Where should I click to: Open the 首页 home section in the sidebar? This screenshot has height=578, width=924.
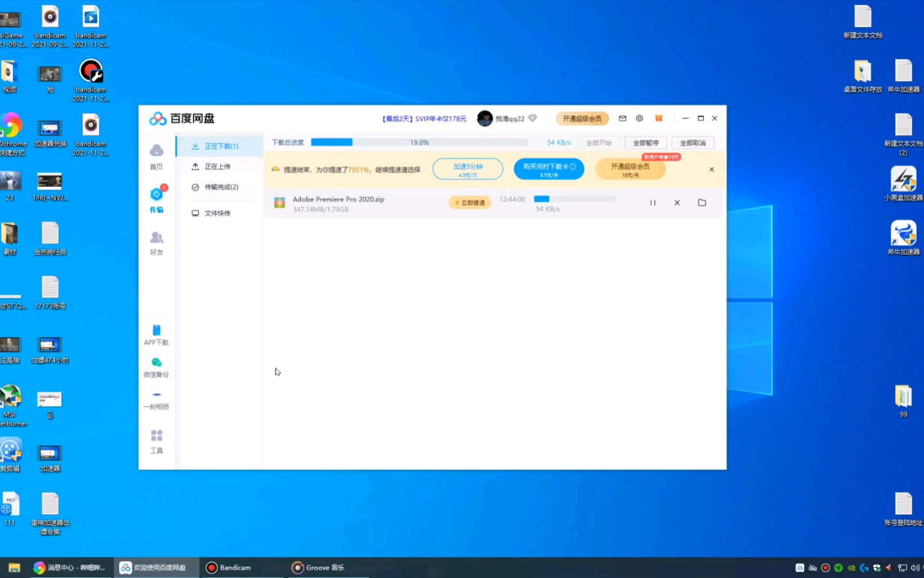click(156, 157)
